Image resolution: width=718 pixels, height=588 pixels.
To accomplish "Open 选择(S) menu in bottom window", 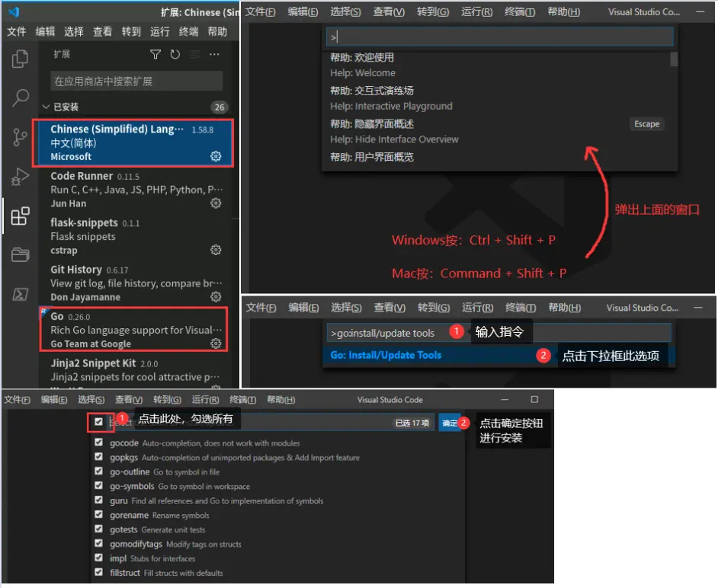I will (91, 400).
